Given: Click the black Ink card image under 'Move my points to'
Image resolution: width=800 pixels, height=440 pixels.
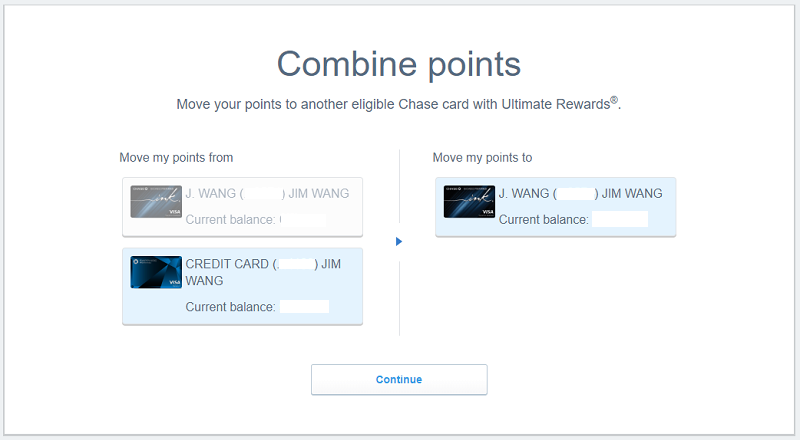Looking at the screenshot, I should point(469,201).
